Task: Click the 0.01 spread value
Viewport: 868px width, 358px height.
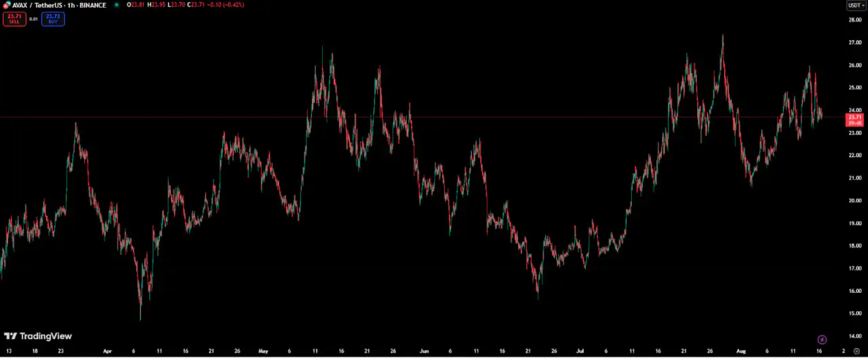Action: [33, 19]
